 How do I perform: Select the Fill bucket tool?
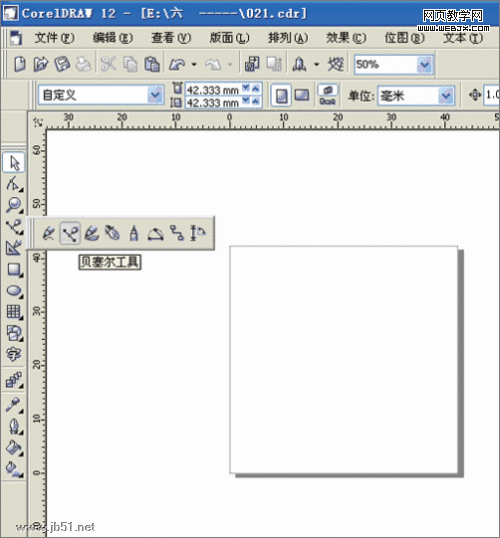pyautogui.click(x=14, y=448)
